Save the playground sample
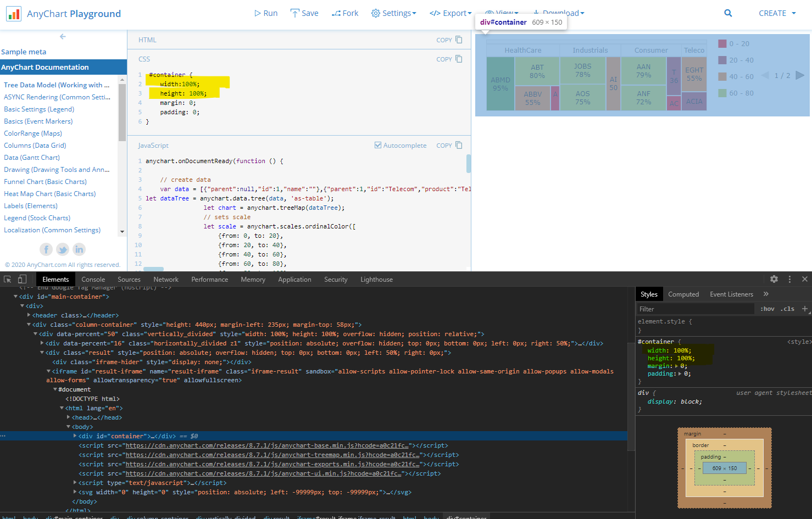Screen dimensions: 812x519 [304, 13]
